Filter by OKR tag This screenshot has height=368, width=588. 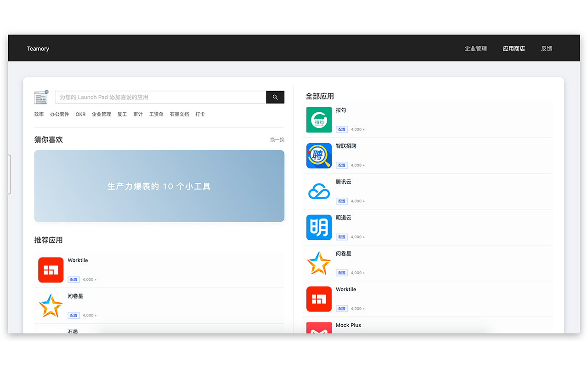coord(80,114)
